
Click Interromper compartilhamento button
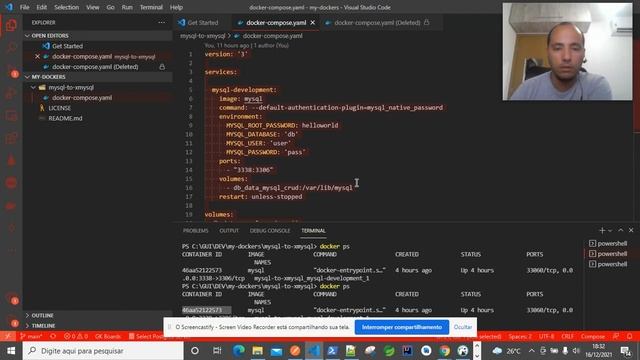point(402,327)
